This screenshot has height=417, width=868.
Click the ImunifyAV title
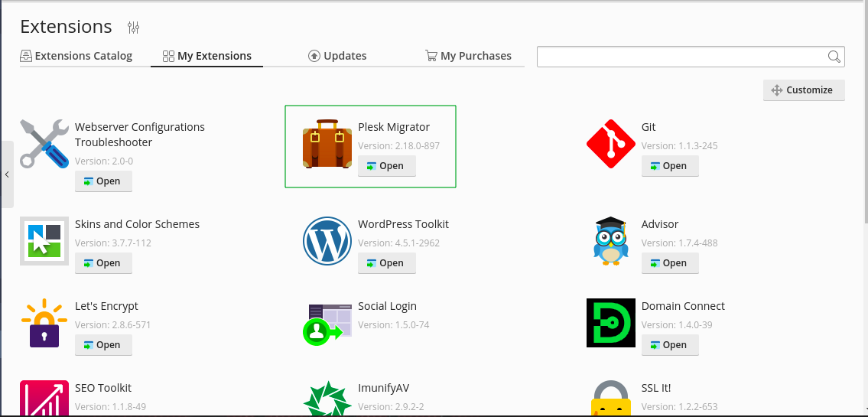click(x=384, y=388)
